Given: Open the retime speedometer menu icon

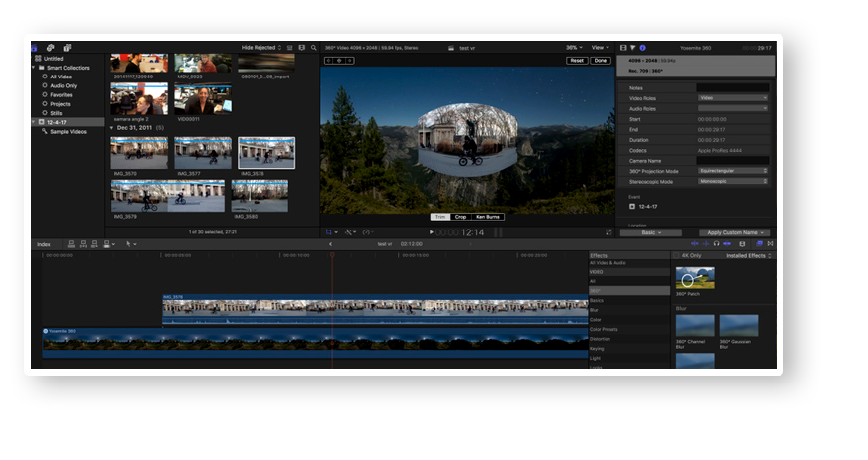Looking at the screenshot, I should [x=367, y=231].
